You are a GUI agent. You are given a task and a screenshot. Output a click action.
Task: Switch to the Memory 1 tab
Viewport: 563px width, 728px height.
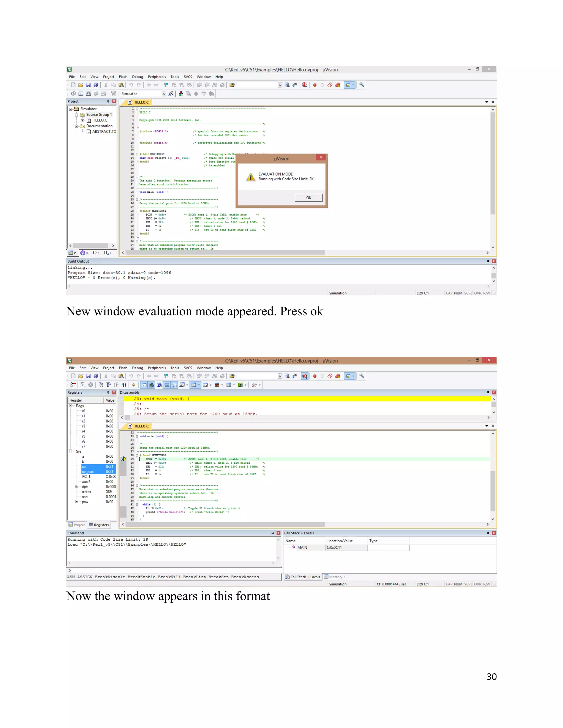click(x=335, y=577)
